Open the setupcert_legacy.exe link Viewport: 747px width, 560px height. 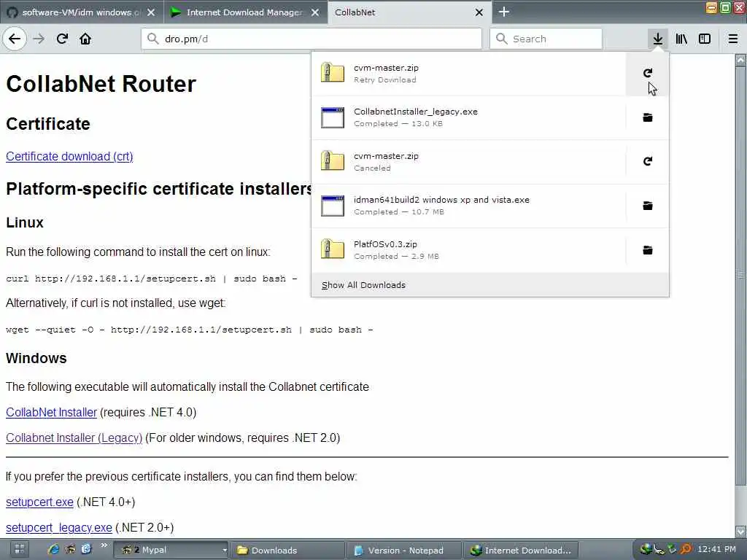click(x=59, y=528)
